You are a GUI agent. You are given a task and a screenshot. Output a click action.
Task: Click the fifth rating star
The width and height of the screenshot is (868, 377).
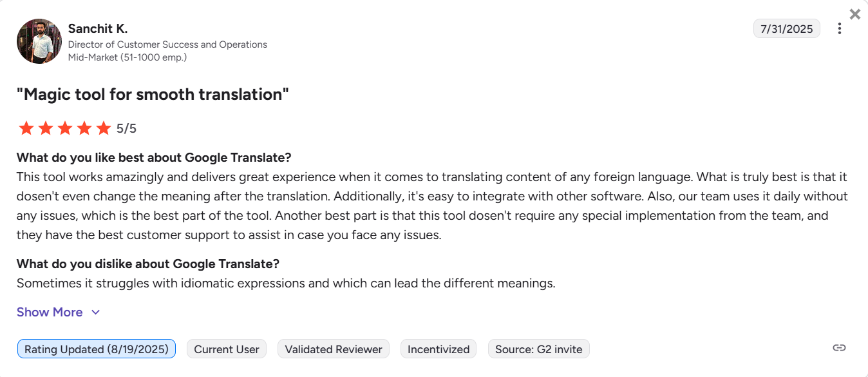click(x=103, y=128)
